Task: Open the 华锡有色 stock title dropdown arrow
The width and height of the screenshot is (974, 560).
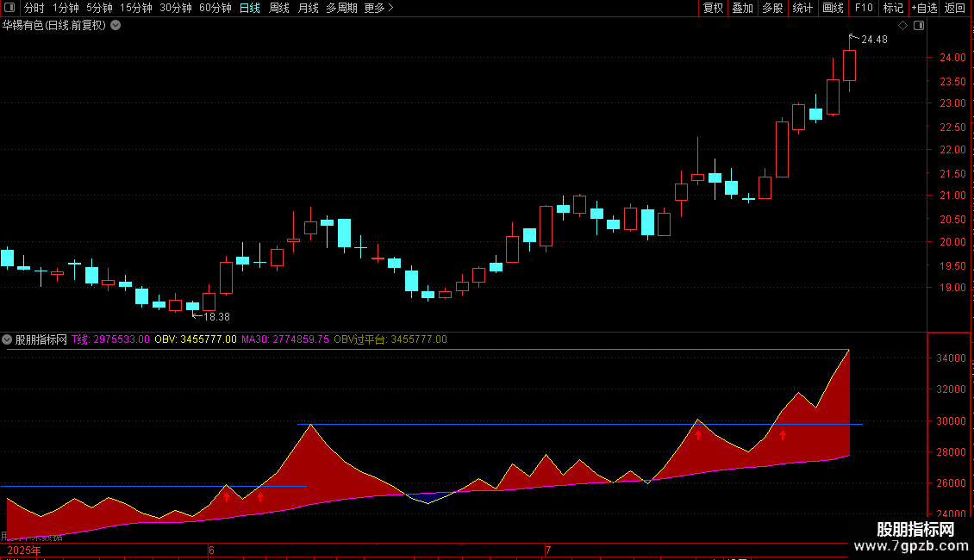Action: pos(116,26)
